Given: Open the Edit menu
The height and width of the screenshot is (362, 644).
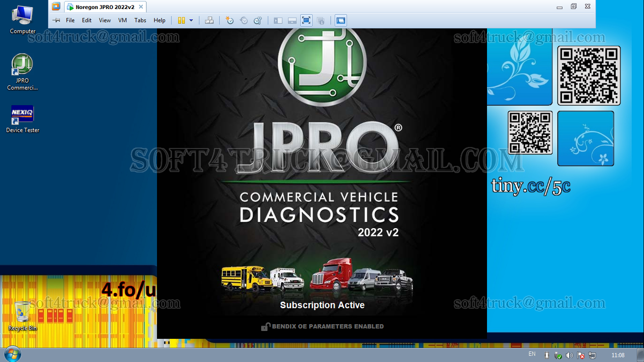Looking at the screenshot, I should click(x=87, y=20).
